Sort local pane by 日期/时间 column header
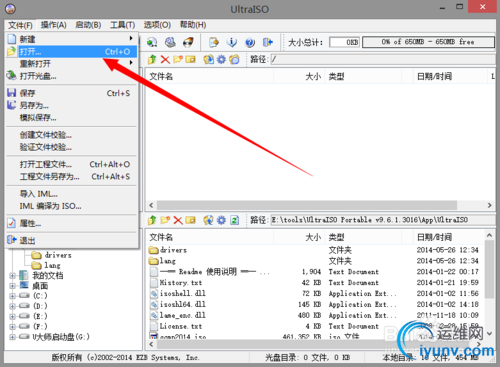Screen dimensions: 500x367 coord(448,237)
